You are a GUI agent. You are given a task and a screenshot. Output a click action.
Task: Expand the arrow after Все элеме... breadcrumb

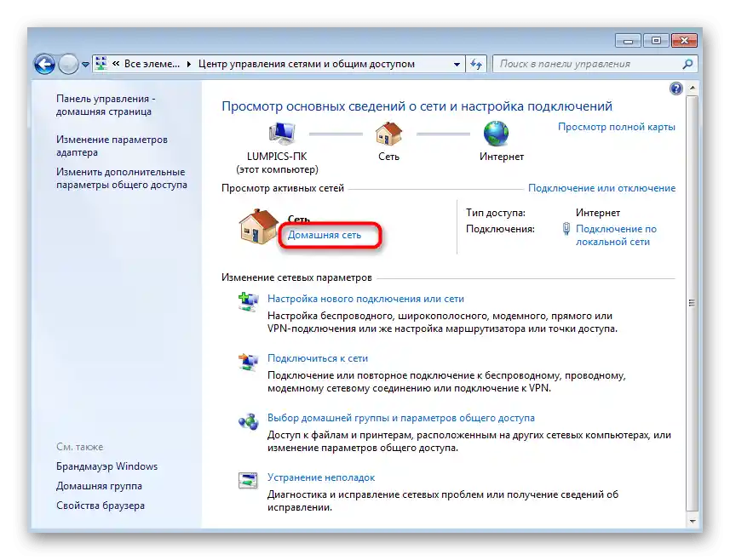coord(188,64)
